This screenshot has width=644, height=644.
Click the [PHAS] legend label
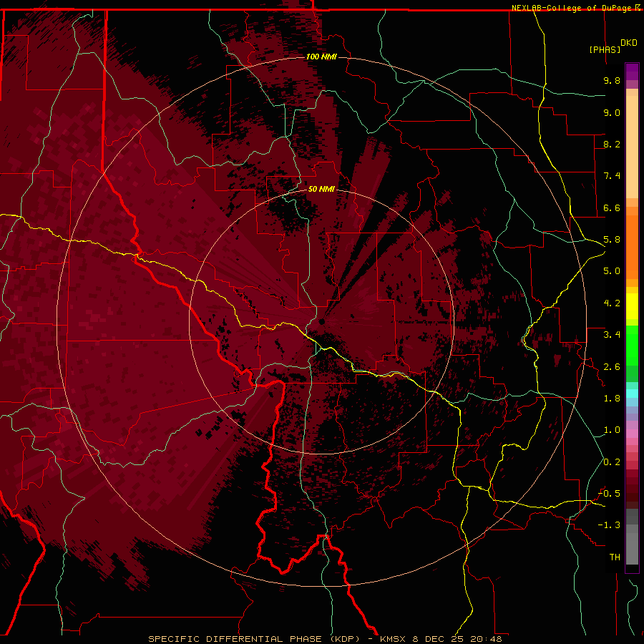(605, 49)
